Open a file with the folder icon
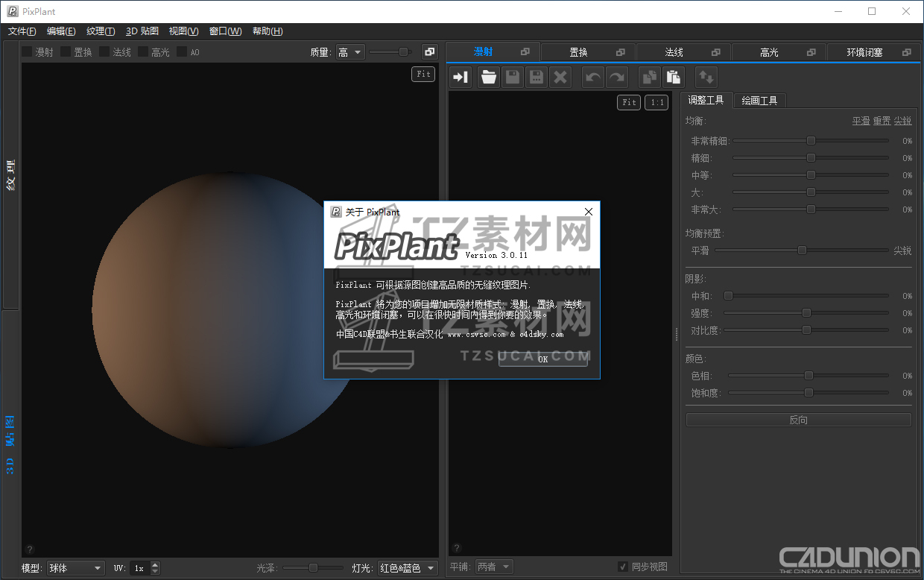Screen dimensions: 924x580 point(488,77)
